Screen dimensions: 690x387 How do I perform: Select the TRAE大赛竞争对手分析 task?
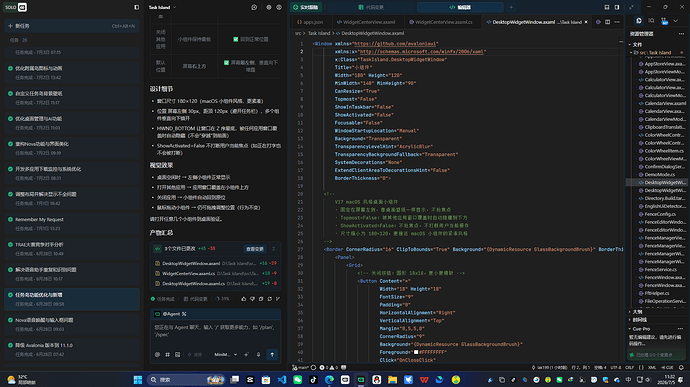coord(72,249)
